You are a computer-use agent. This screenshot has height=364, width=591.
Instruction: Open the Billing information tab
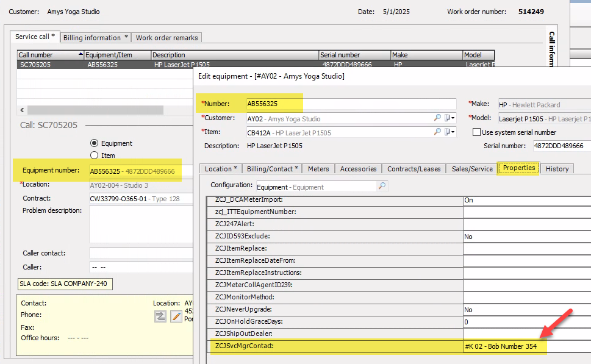(95, 38)
